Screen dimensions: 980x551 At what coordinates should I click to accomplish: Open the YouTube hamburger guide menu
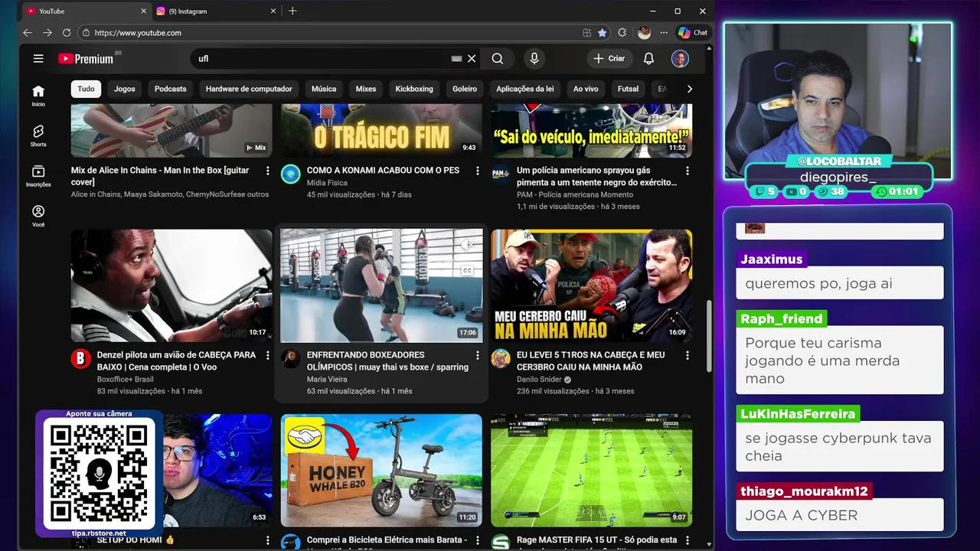tap(38, 58)
